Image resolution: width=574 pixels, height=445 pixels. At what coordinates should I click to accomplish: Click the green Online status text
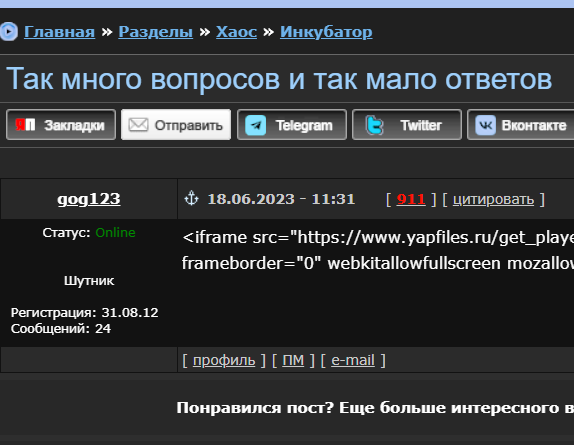(115, 232)
